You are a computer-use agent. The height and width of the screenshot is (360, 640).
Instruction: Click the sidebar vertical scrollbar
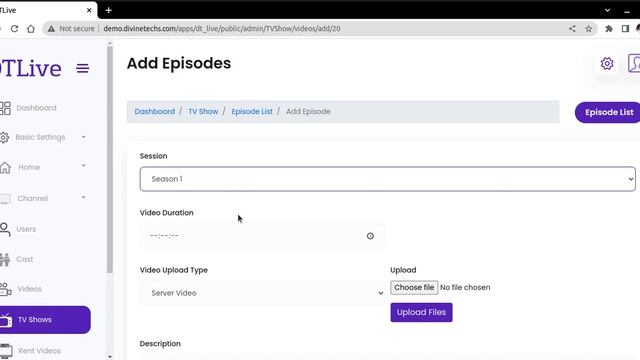coord(110,160)
